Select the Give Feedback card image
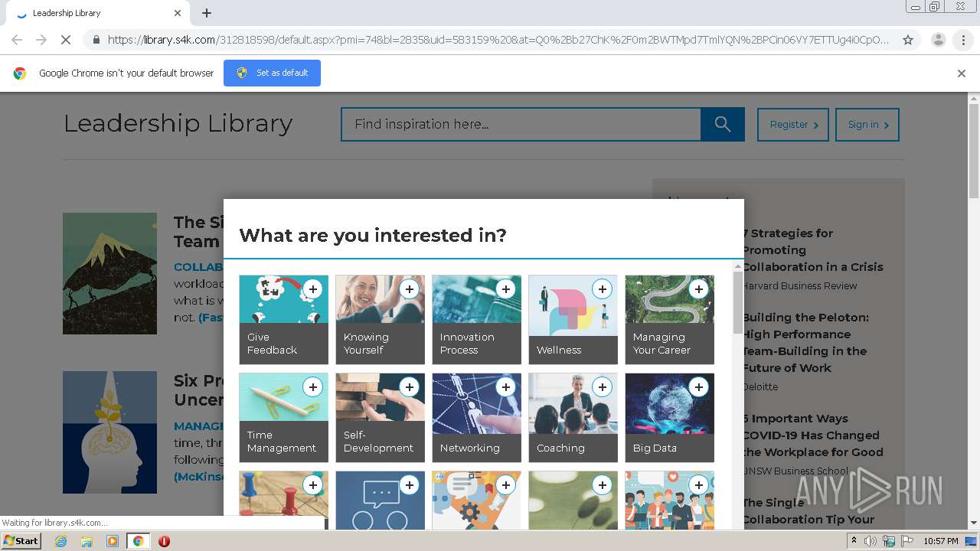 283,299
